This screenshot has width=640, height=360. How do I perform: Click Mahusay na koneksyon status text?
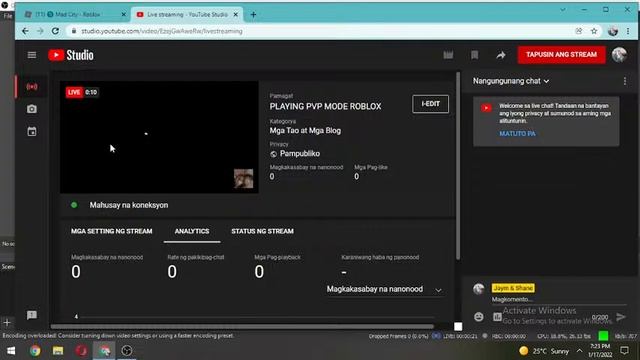(x=129, y=205)
